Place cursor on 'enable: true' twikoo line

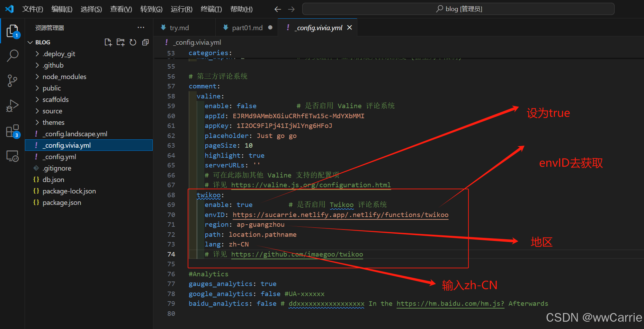point(229,205)
